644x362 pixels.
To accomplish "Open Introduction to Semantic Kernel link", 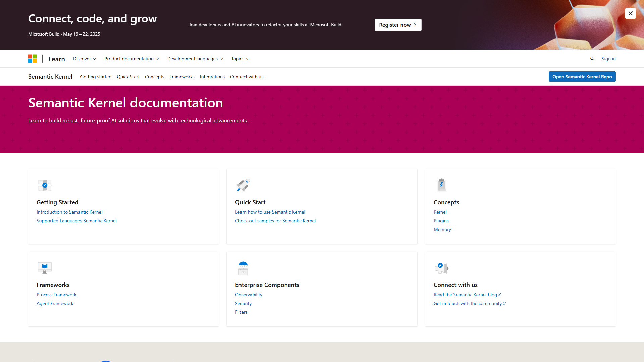I will pyautogui.click(x=69, y=212).
